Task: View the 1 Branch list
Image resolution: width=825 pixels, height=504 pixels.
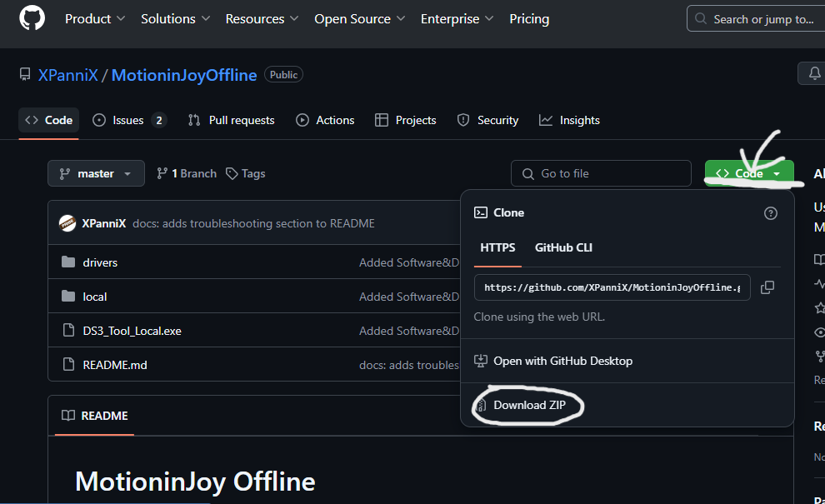Action: 187,173
